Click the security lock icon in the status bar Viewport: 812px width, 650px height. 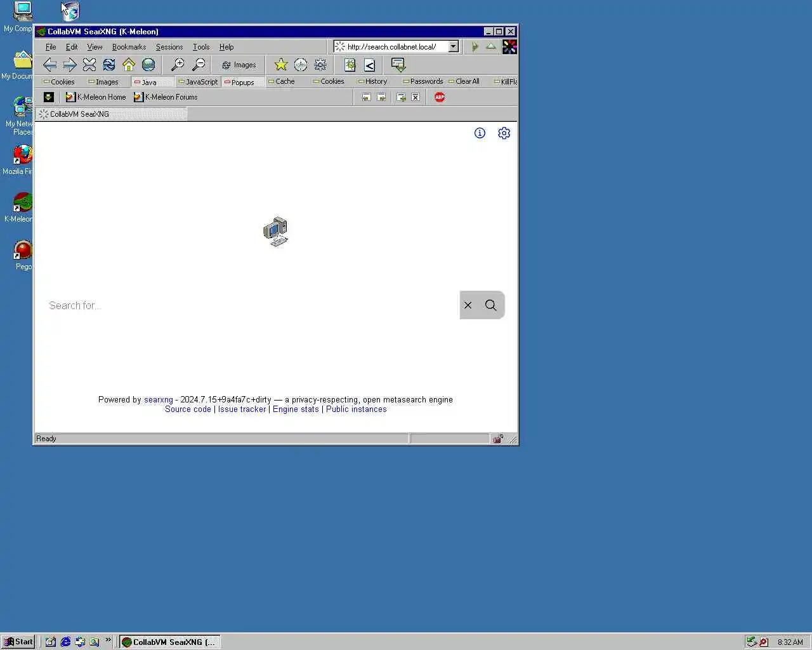498,439
